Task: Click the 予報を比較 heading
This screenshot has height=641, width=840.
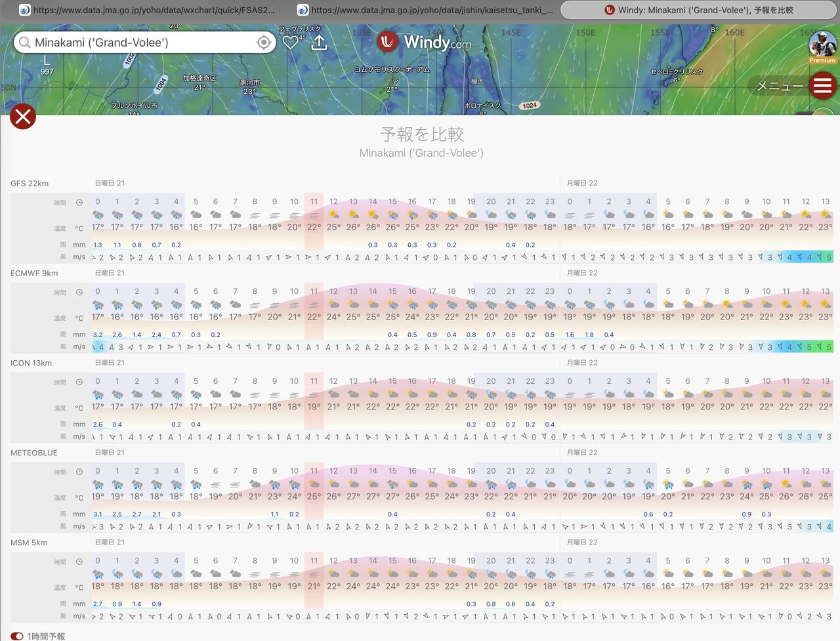Action: click(422, 134)
